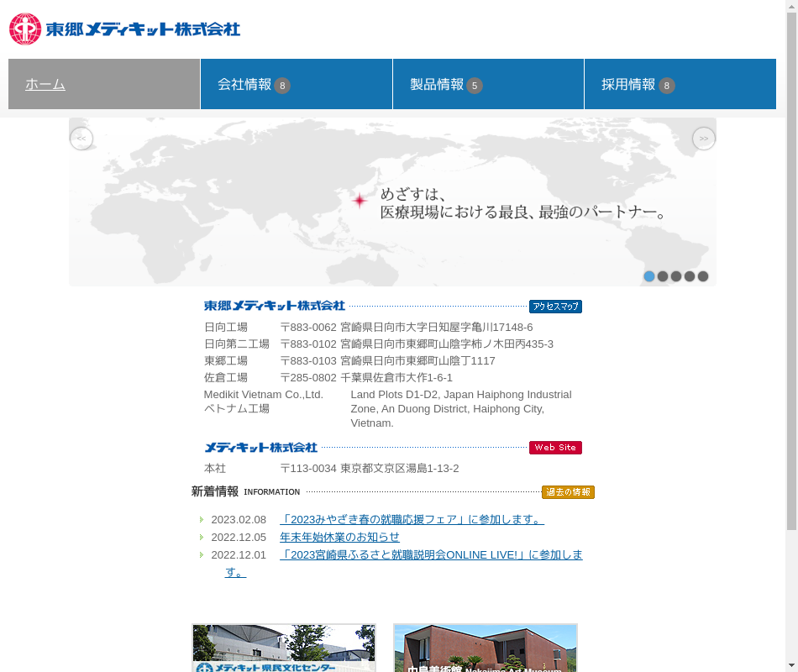Screen dimensions: 798x672
Task: Jump to the last carousel slide dot
Action: [703, 276]
